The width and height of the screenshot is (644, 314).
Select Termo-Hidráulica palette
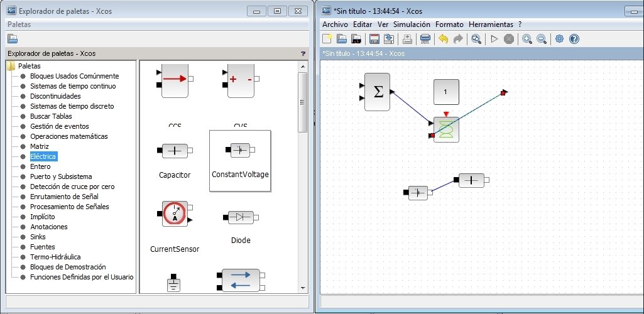(x=55, y=257)
